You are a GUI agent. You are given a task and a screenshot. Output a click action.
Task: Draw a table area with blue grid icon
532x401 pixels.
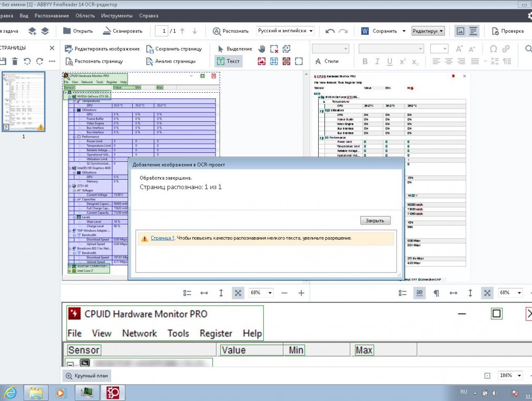coord(274,61)
